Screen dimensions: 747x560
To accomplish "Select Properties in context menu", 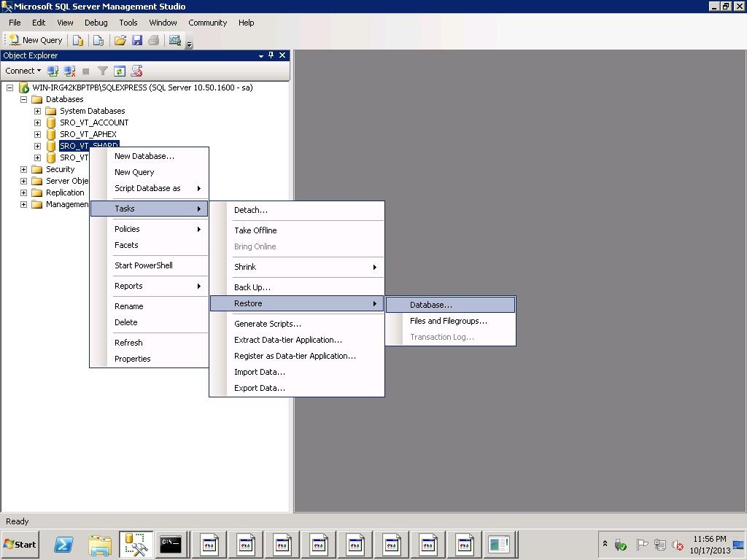I will 149,359.
